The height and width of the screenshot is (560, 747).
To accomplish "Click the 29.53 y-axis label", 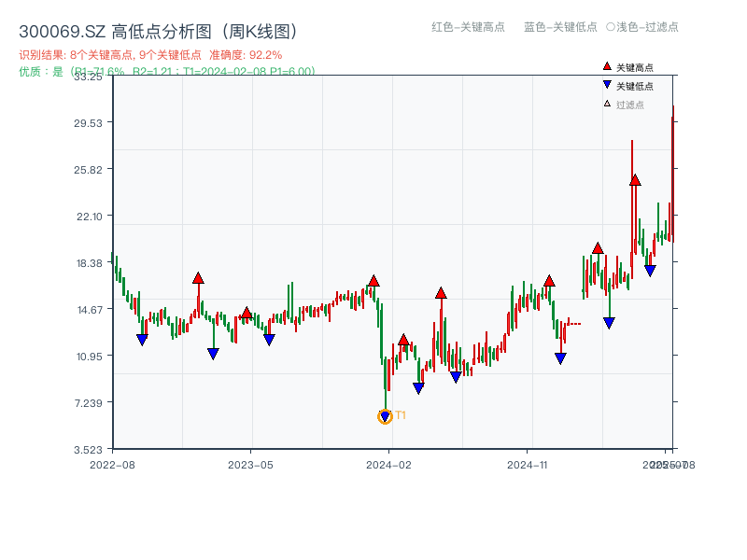I will tap(88, 123).
